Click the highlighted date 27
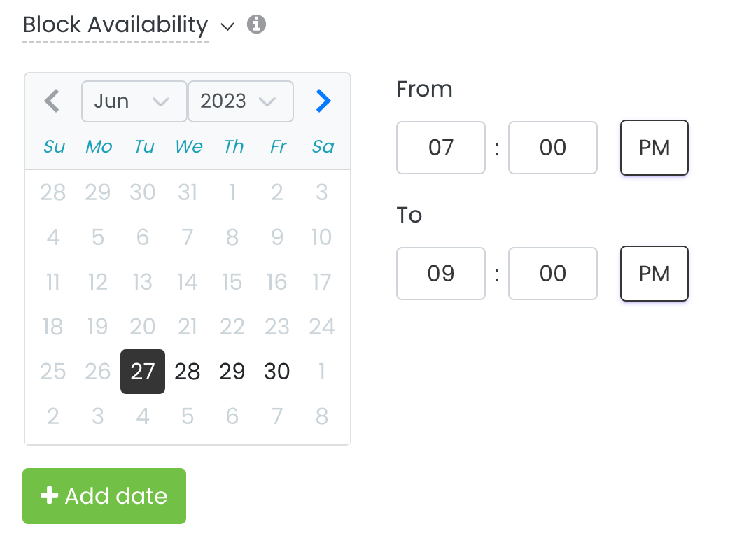 [x=142, y=372]
